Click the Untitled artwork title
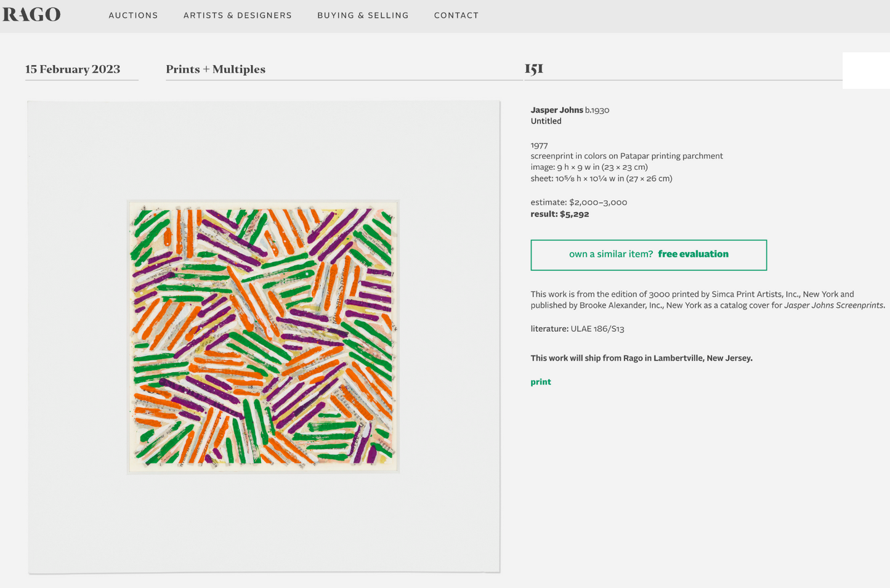 (546, 121)
